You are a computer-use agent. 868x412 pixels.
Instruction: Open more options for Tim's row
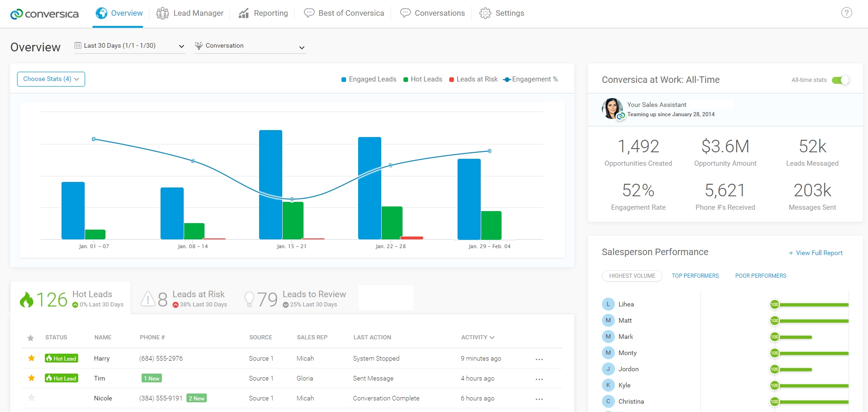539,379
